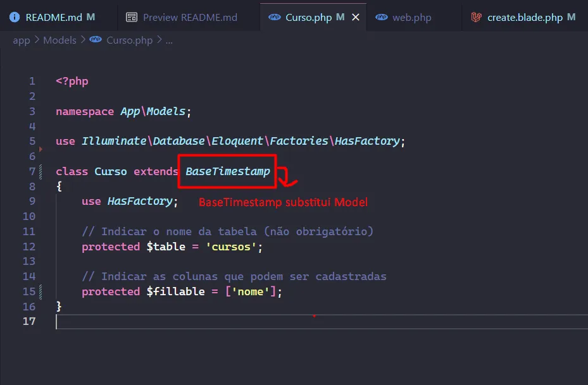Click the PHP icon beside Curso.php in the breadcrumb
This screenshot has width=588, height=385.
(95, 40)
